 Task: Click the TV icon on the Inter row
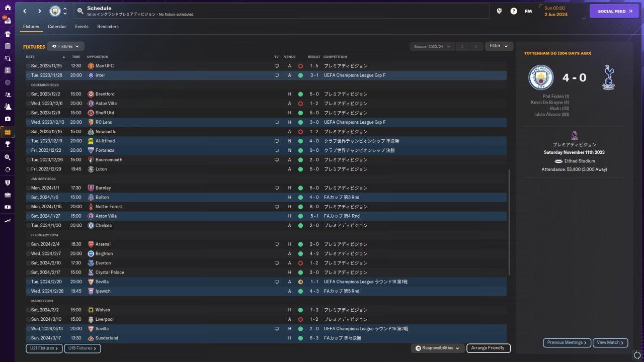pos(276,75)
